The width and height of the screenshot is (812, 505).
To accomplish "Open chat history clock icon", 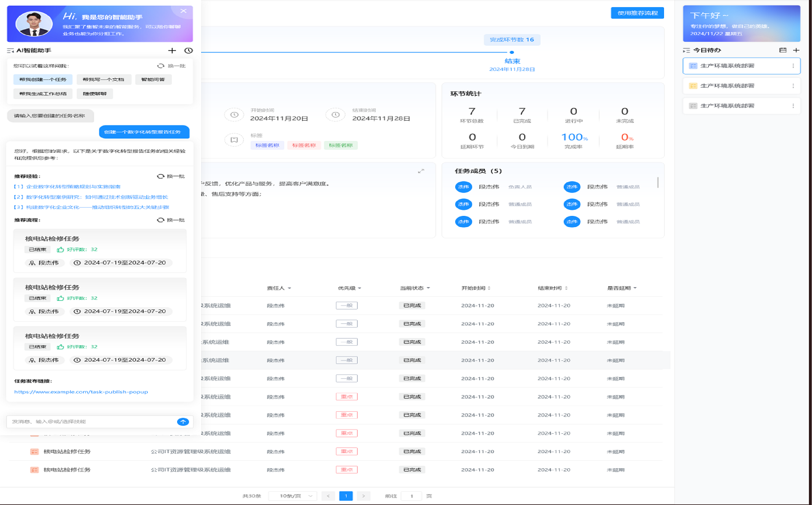I will coord(188,50).
